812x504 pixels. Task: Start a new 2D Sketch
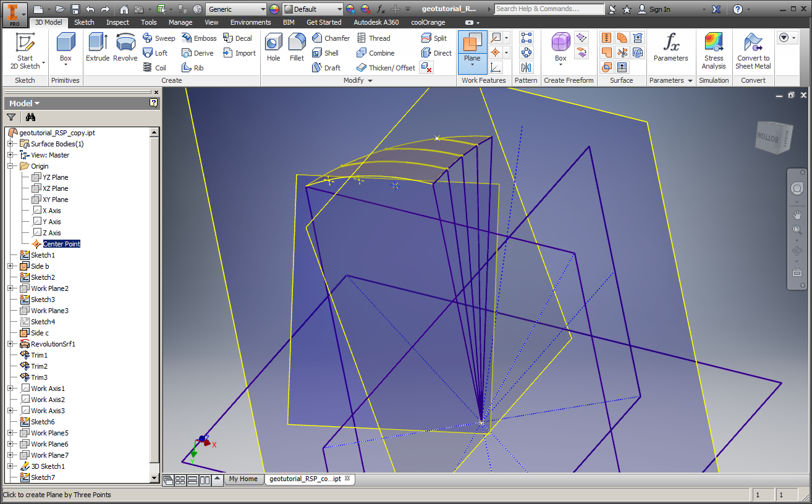pos(25,50)
